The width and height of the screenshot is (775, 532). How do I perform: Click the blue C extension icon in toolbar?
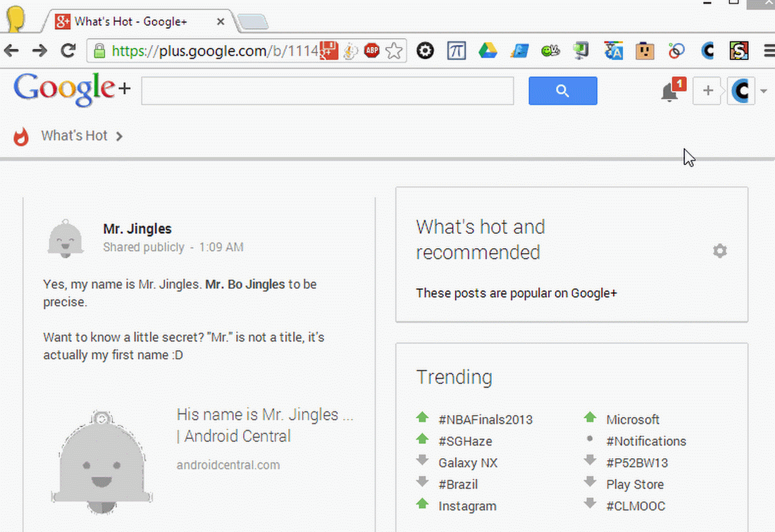click(707, 51)
